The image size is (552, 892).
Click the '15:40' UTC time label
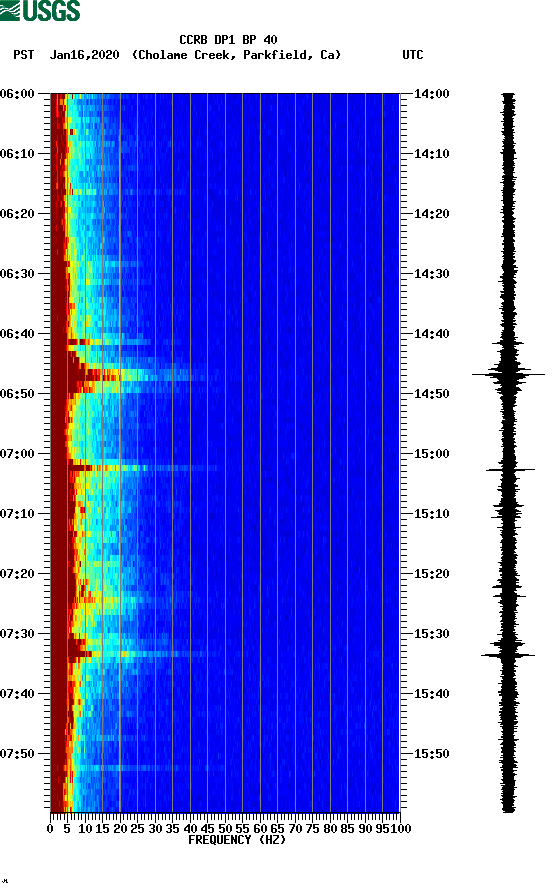(432, 694)
